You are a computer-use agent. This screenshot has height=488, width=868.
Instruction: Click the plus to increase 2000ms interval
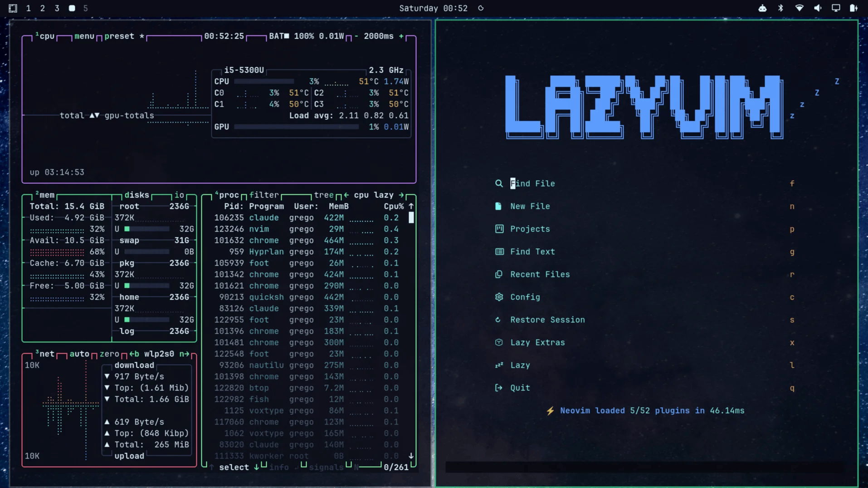click(x=401, y=36)
